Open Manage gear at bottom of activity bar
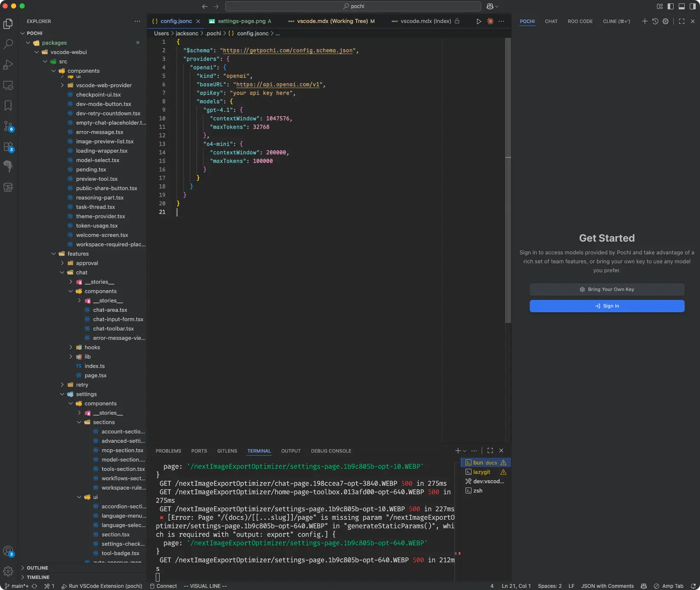Viewport: 700px width, 590px height. click(x=8, y=571)
